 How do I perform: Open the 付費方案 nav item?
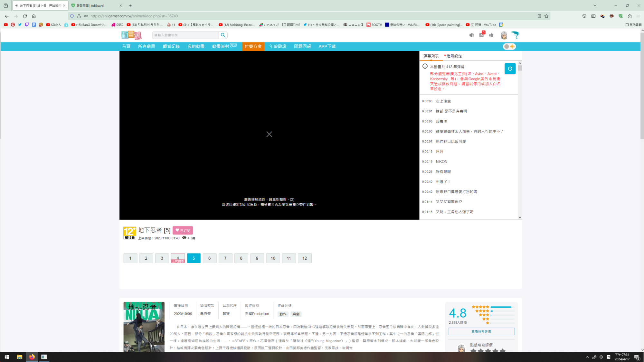[x=253, y=47]
